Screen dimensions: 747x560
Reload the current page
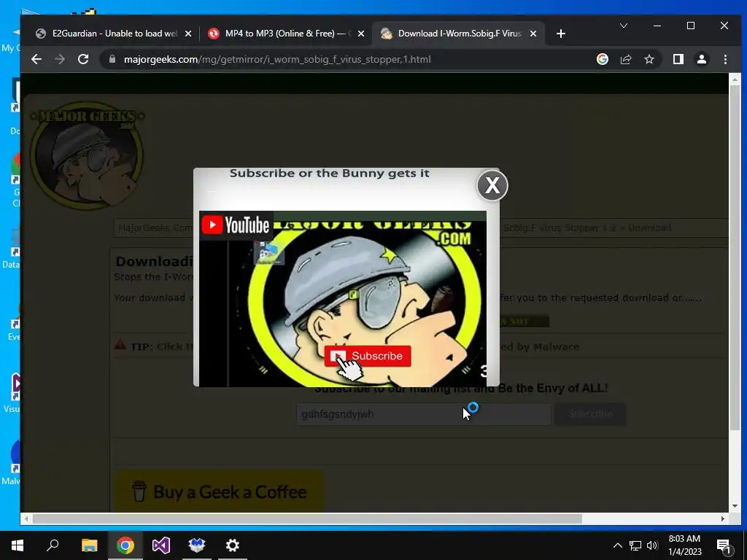(83, 59)
